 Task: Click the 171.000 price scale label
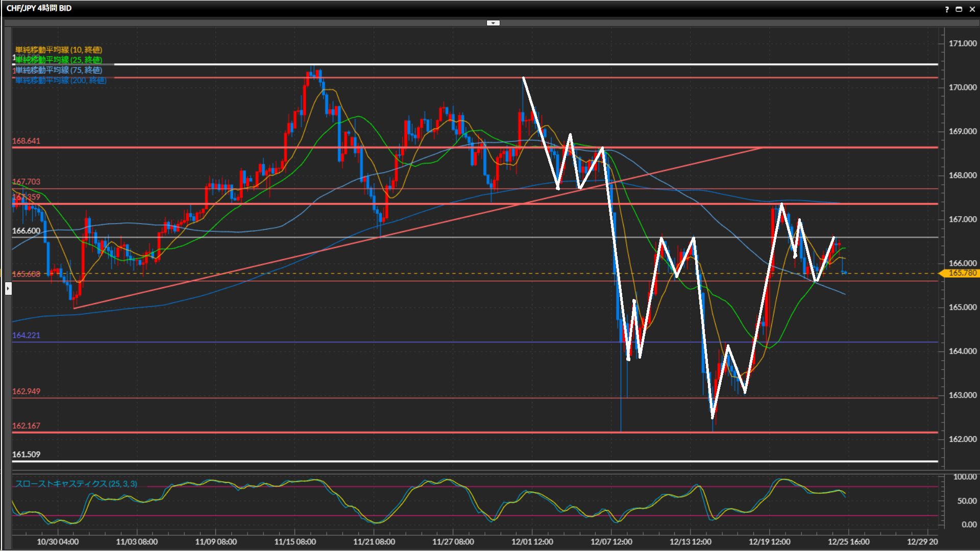point(962,43)
